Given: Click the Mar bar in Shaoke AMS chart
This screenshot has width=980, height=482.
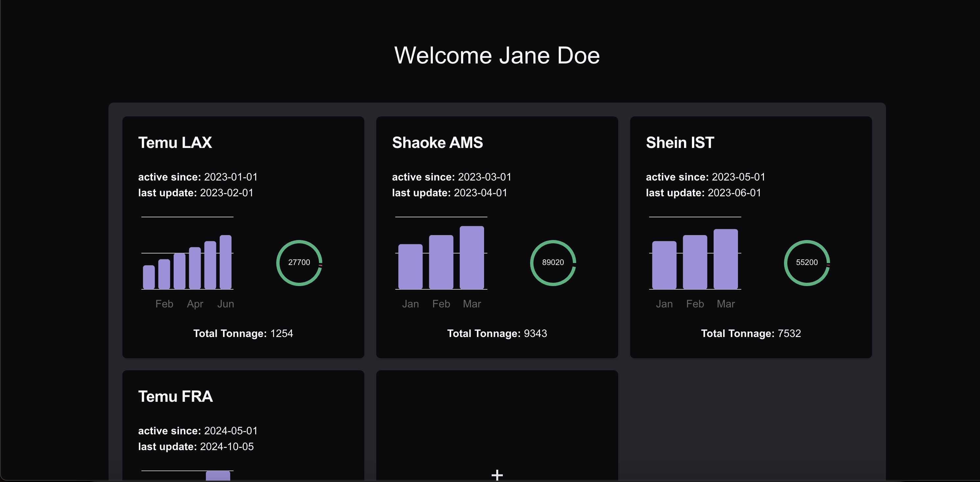Looking at the screenshot, I should [x=472, y=257].
